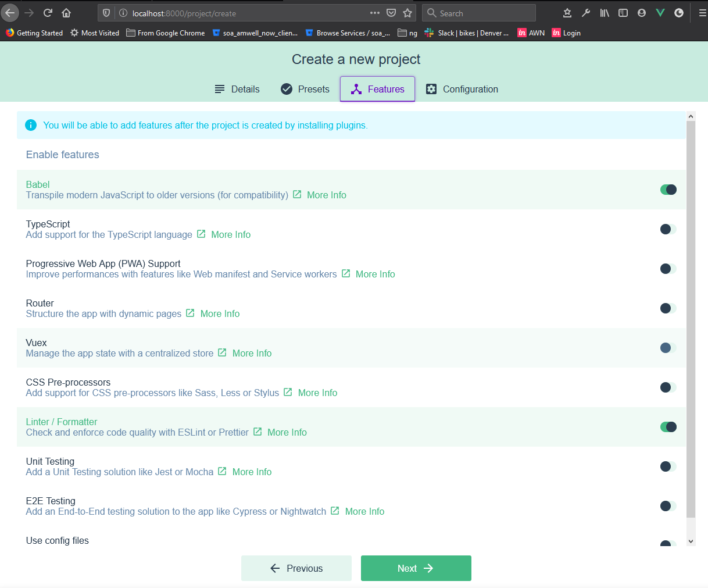
Task: Open the Login bookmark
Action: (x=566, y=33)
